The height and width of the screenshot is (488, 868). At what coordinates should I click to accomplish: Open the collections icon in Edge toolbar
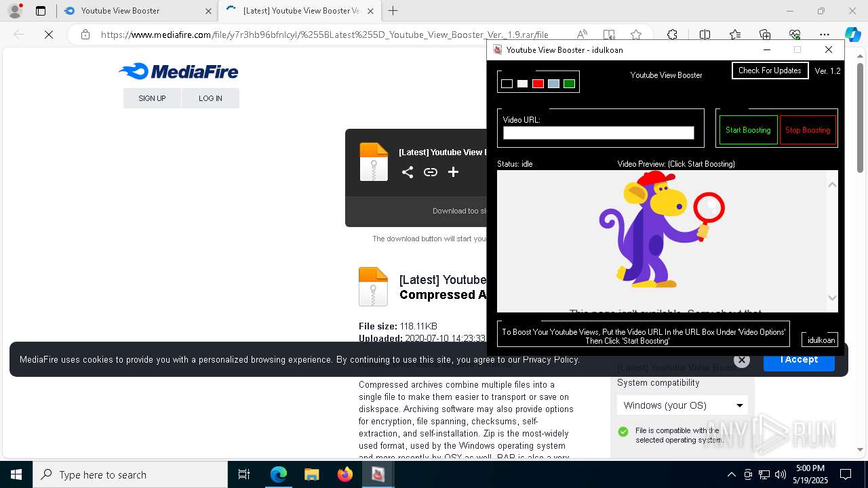[x=765, y=35]
